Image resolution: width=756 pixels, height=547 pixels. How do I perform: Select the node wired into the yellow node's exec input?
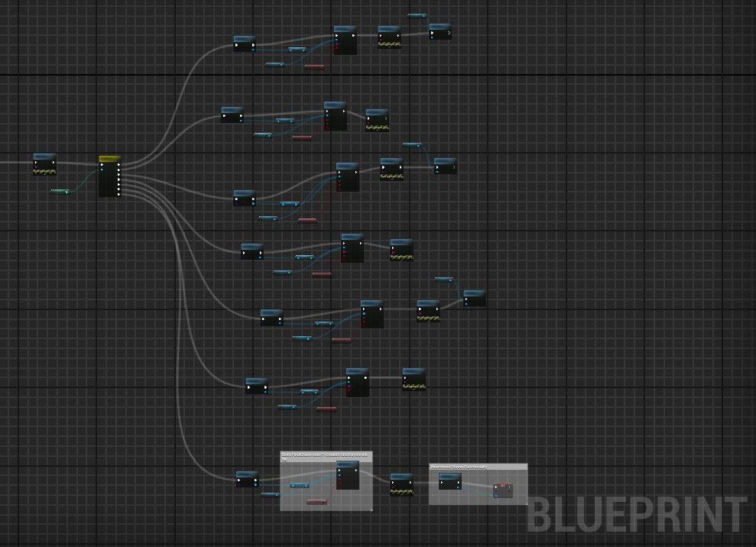(x=44, y=164)
